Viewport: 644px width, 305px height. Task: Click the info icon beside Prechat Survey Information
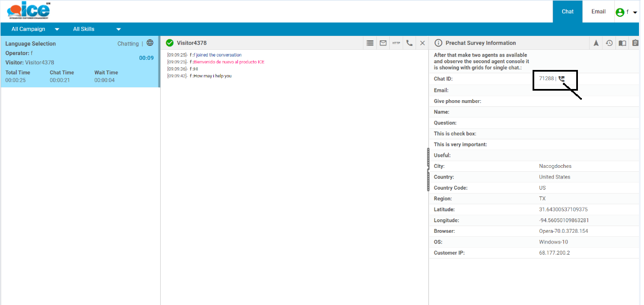438,43
